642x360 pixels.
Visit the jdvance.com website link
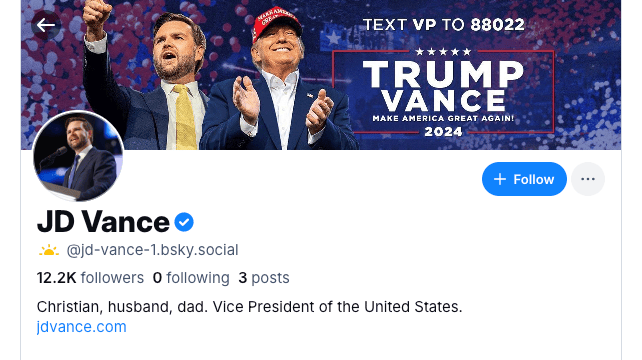(x=81, y=327)
